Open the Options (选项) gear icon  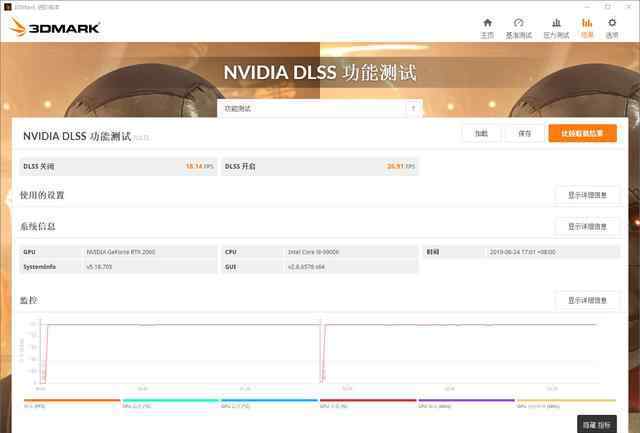point(611,28)
